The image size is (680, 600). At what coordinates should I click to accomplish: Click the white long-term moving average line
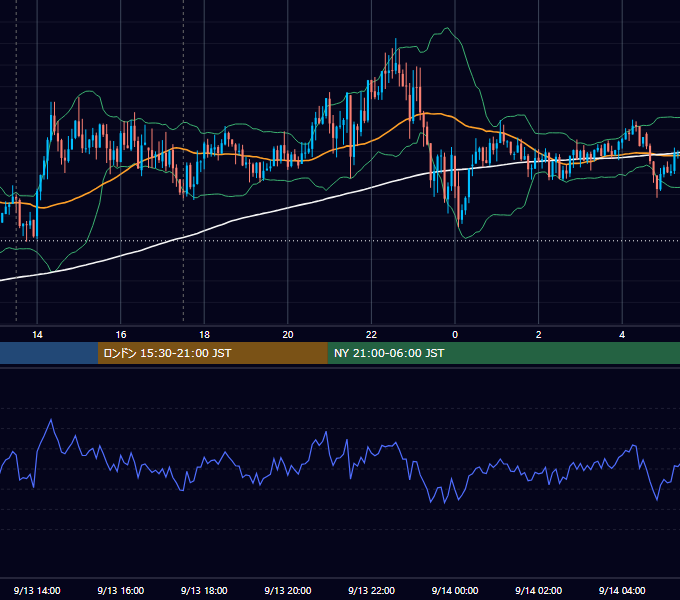286,209
